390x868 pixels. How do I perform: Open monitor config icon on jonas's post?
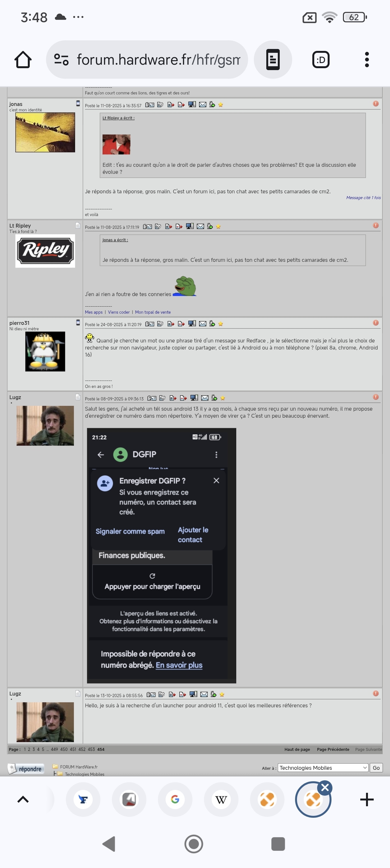(192, 104)
